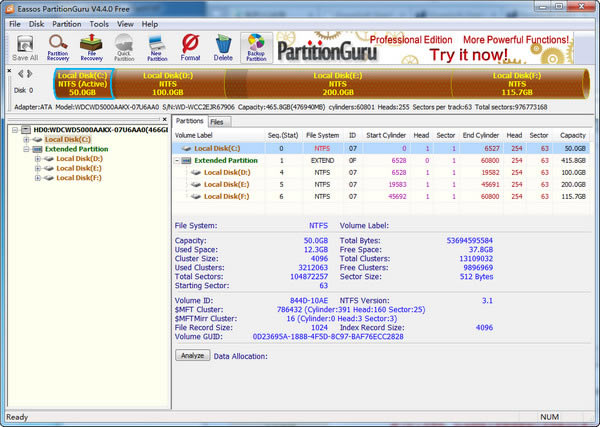Collapse Extended Partition tree node
This screenshot has height=427, width=600.
pos(26,149)
